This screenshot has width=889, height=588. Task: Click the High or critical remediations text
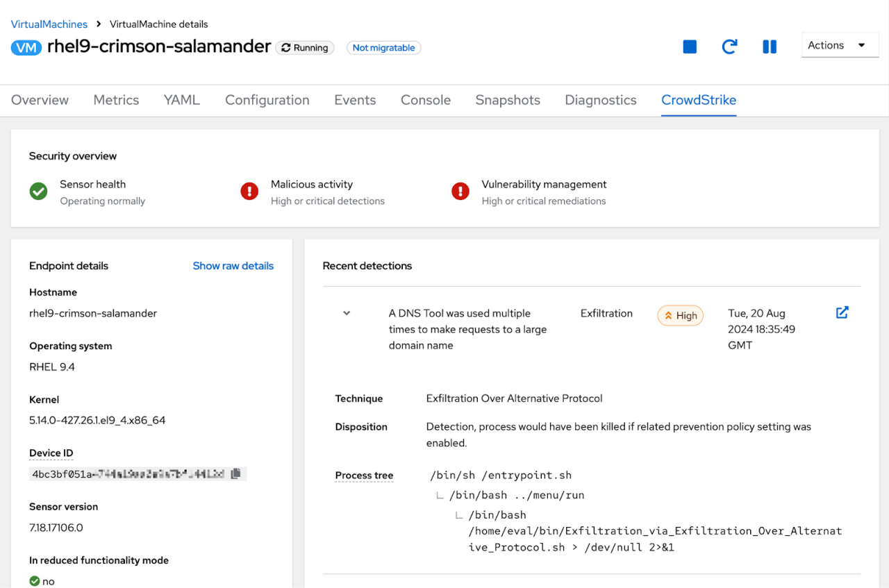click(544, 201)
